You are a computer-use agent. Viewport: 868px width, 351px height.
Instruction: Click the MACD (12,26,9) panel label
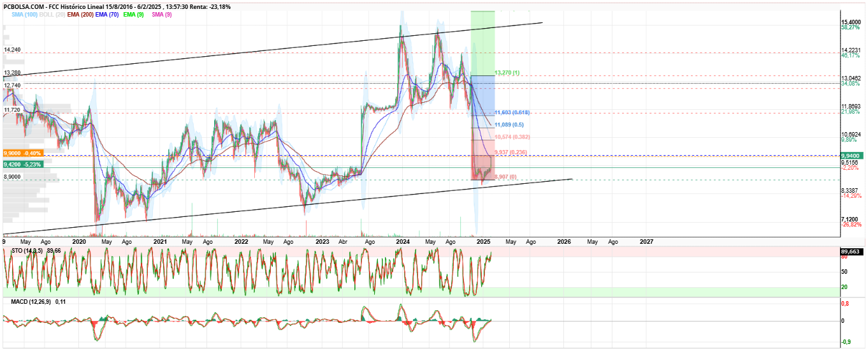pyautogui.click(x=30, y=301)
